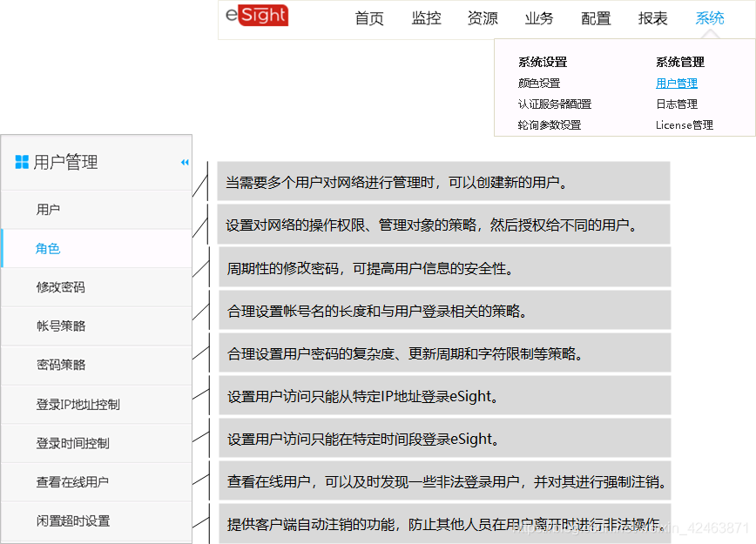
Task: Open the 资源 menu
Action: click(483, 18)
